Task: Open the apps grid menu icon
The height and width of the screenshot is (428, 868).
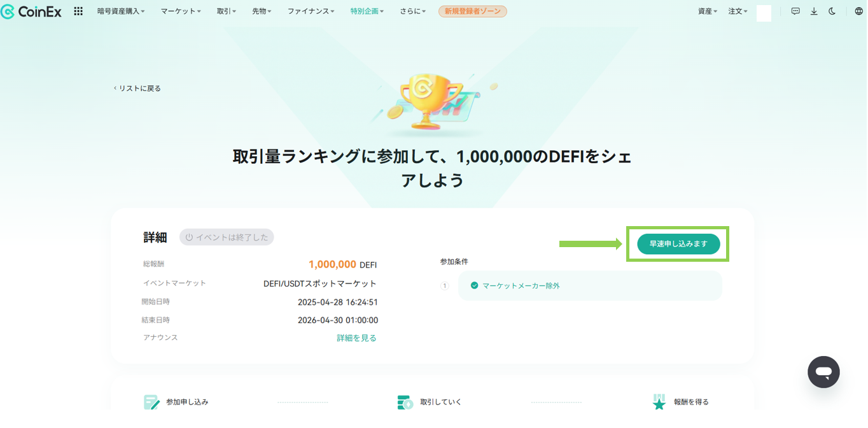Action: click(78, 11)
